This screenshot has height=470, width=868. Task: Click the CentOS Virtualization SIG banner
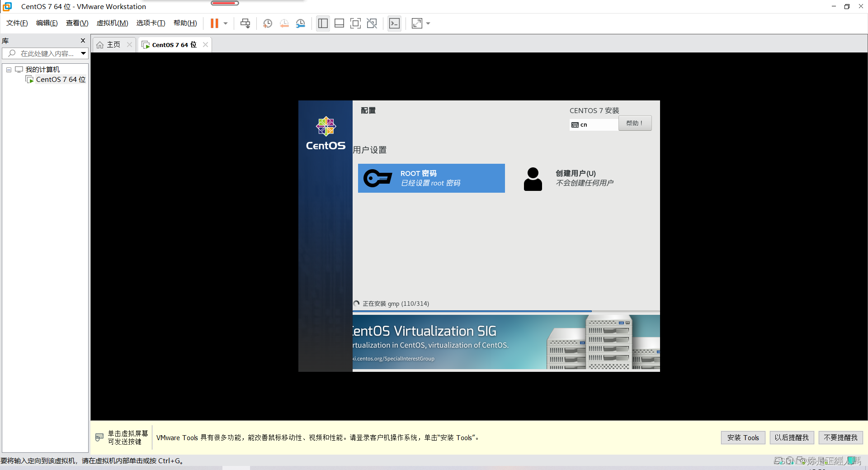(506, 342)
